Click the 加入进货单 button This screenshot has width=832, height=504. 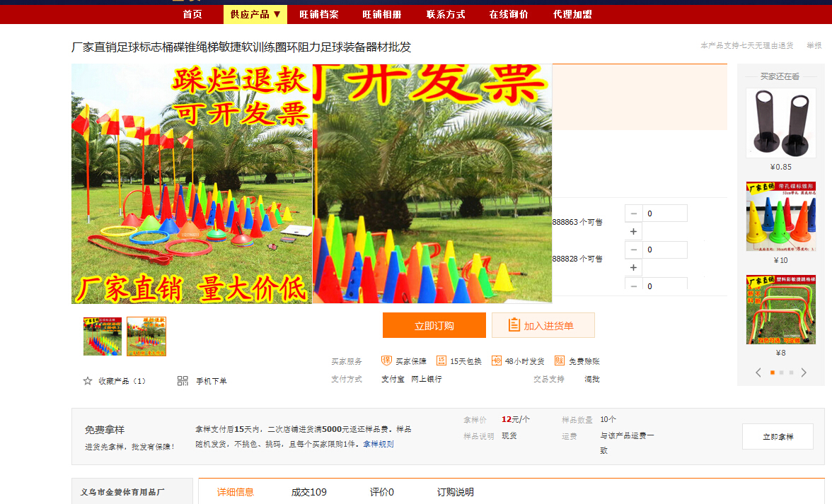[543, 326]
